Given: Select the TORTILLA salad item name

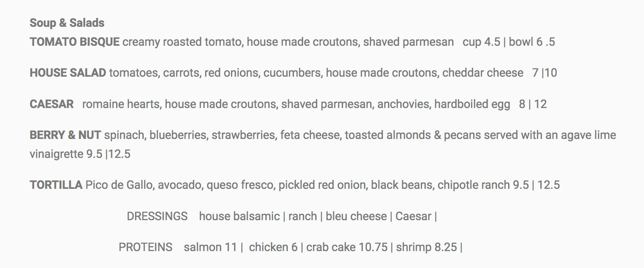Looking at the screenshot, I should [x=56, y=185].
